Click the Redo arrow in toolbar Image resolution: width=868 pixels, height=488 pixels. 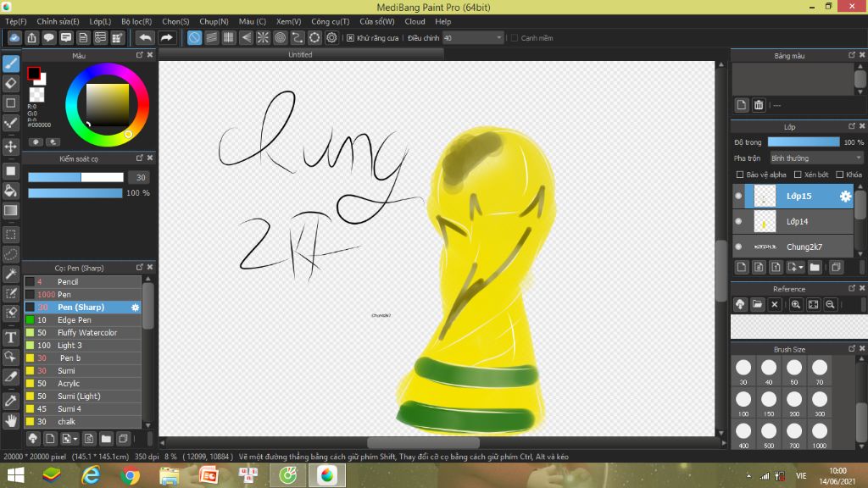coord(166,37)
